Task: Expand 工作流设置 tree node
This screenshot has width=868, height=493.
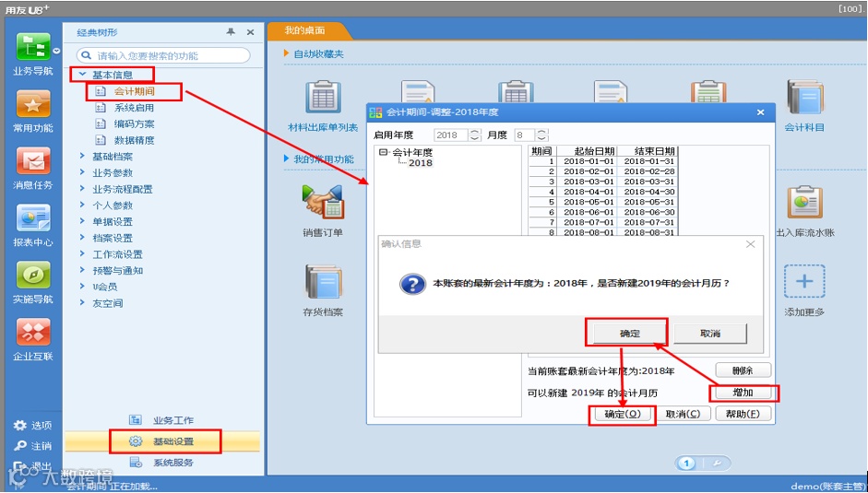Action: point(82,254)
